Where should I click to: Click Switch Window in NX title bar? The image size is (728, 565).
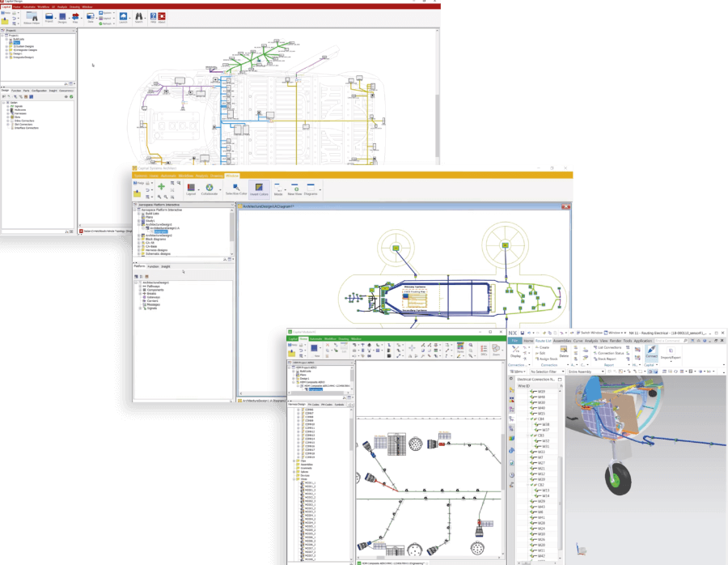tap(589, 333)
